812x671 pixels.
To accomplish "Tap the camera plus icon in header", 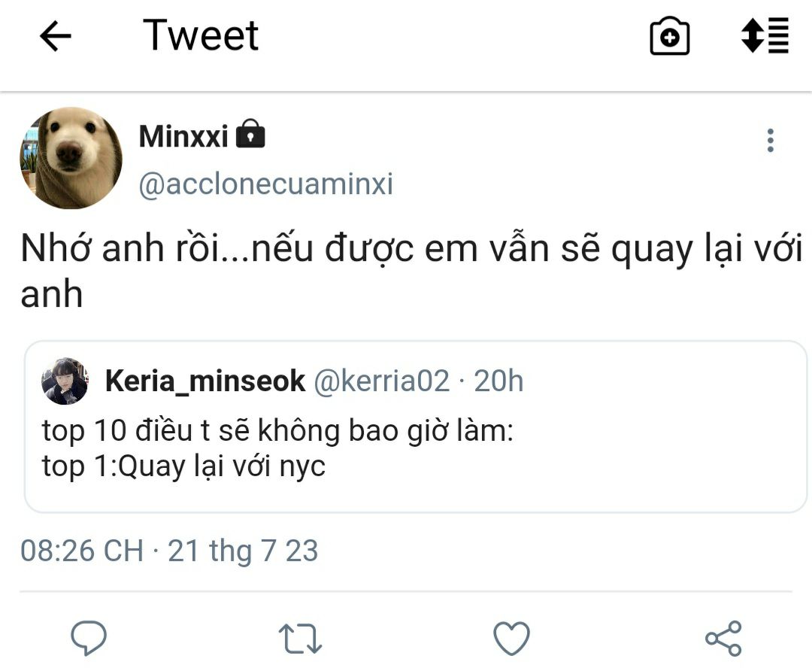I will [669, 36].
